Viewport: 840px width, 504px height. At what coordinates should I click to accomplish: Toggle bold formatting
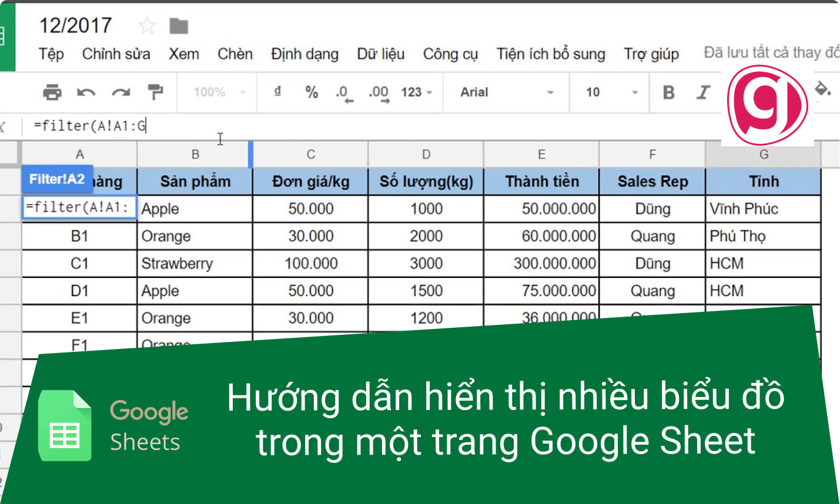(x=668, y=92)
